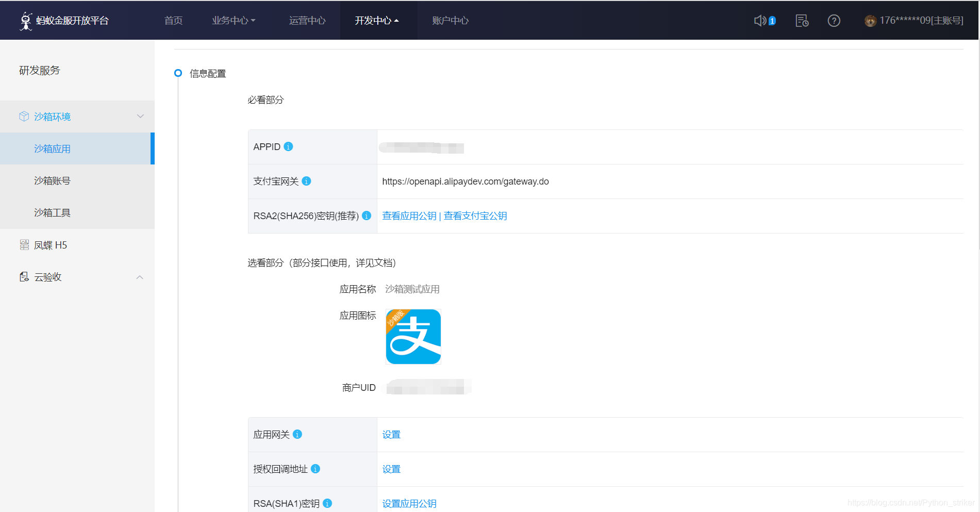Click the help question mark icon

pos(834,21)
